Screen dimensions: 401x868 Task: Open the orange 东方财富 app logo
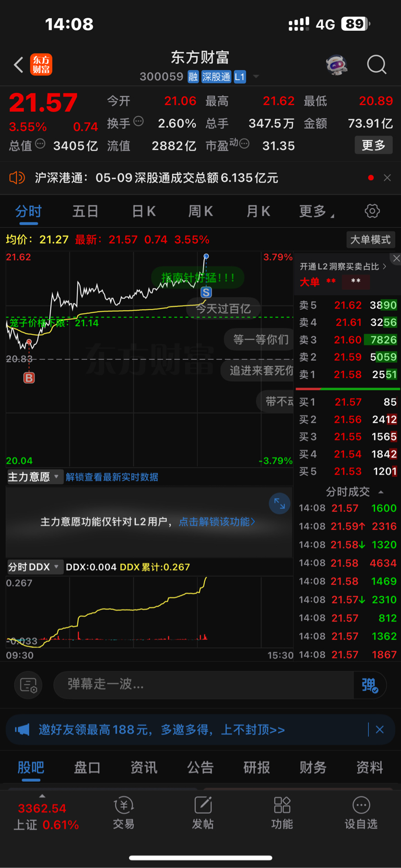41,65
